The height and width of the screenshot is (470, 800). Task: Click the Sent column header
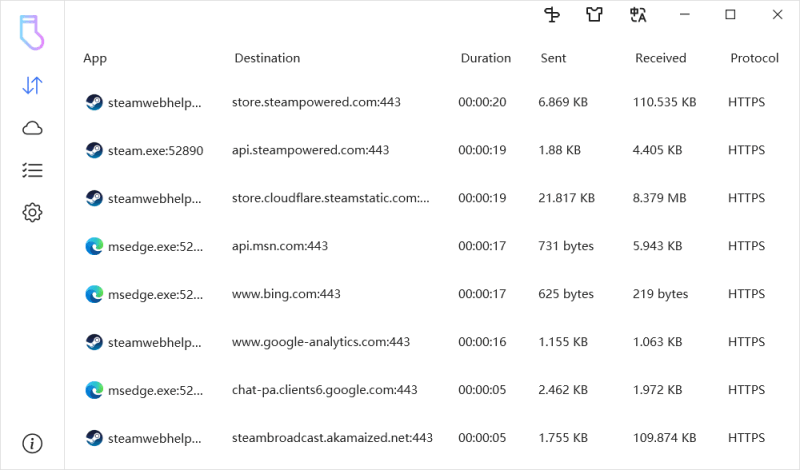(x=553, y=58)
